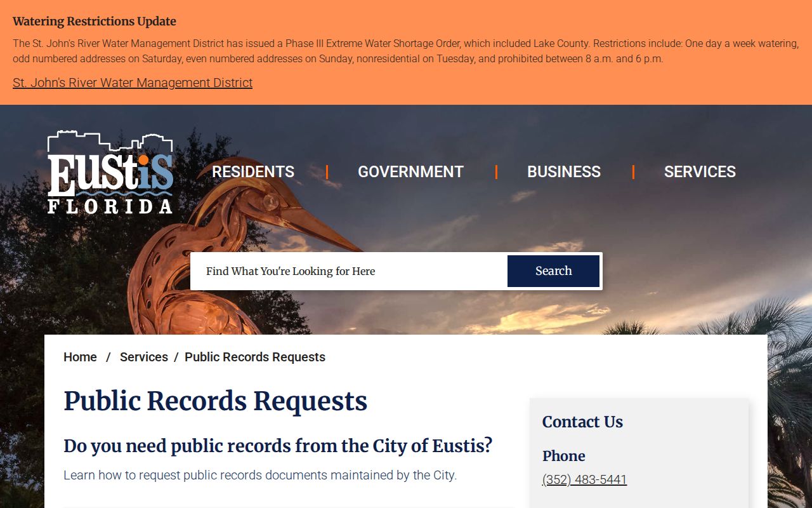
Task: Open the Government menu
Action: click(x=410, y=171)
